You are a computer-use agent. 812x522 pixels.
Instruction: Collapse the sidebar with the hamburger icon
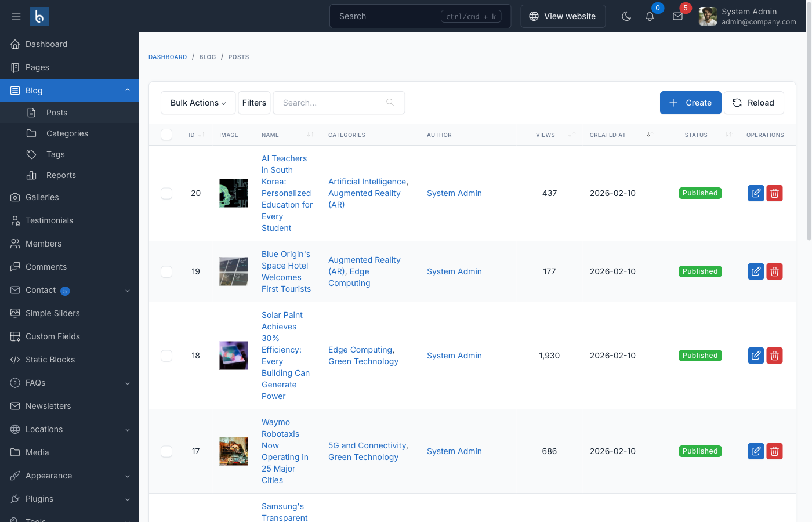(16, 16)
